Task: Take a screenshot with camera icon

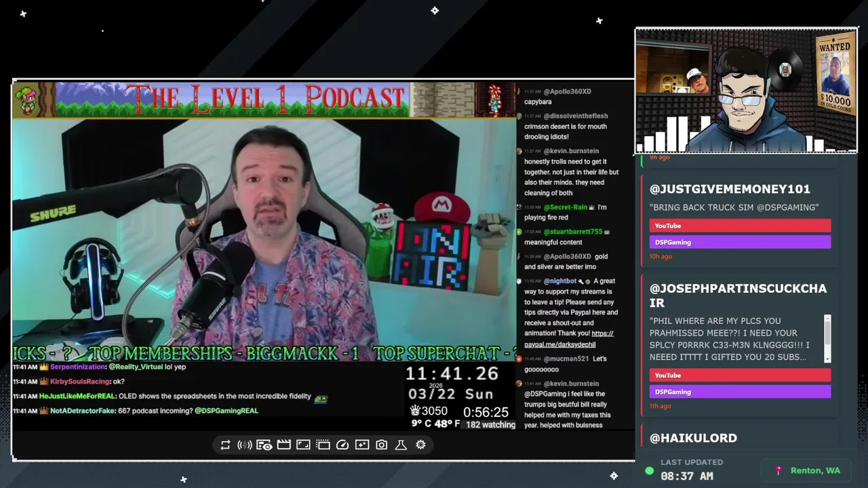Action: pyautogui.click(x=382, y=445)
